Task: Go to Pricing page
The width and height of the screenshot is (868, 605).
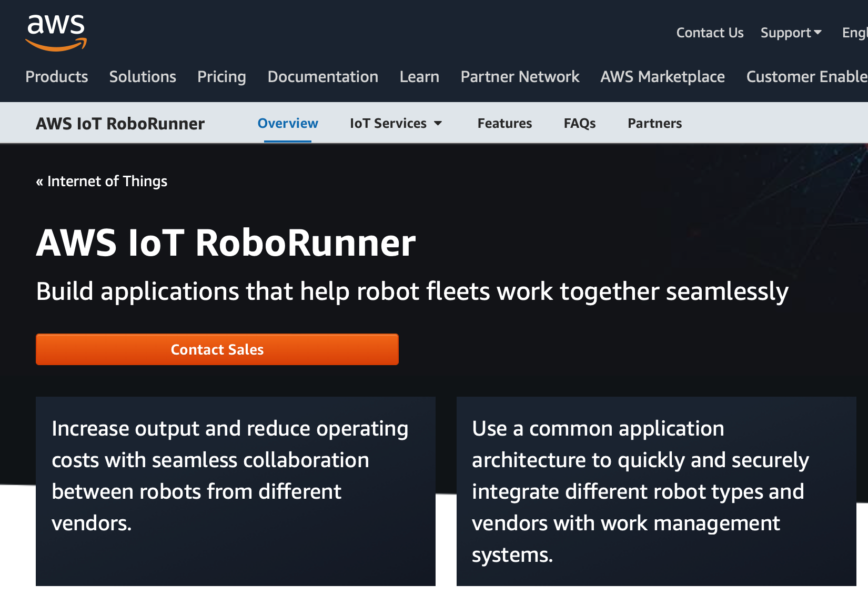Action: [x=221, y=77]
